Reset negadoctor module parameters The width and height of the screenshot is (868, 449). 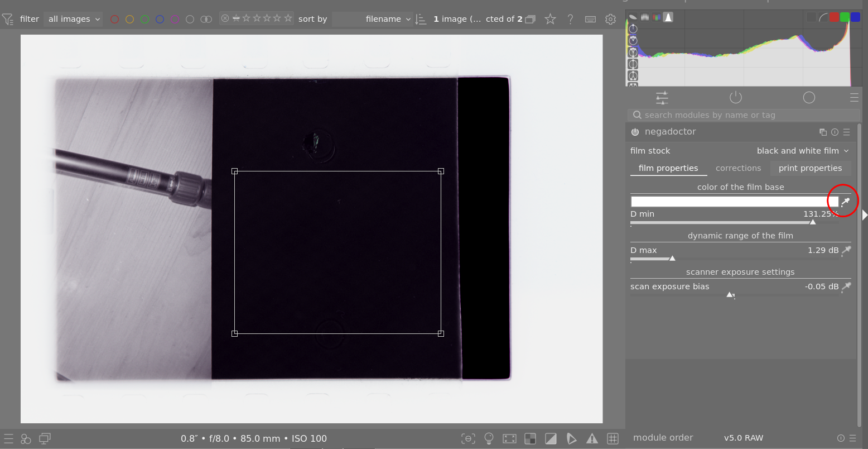pos(835,132)
